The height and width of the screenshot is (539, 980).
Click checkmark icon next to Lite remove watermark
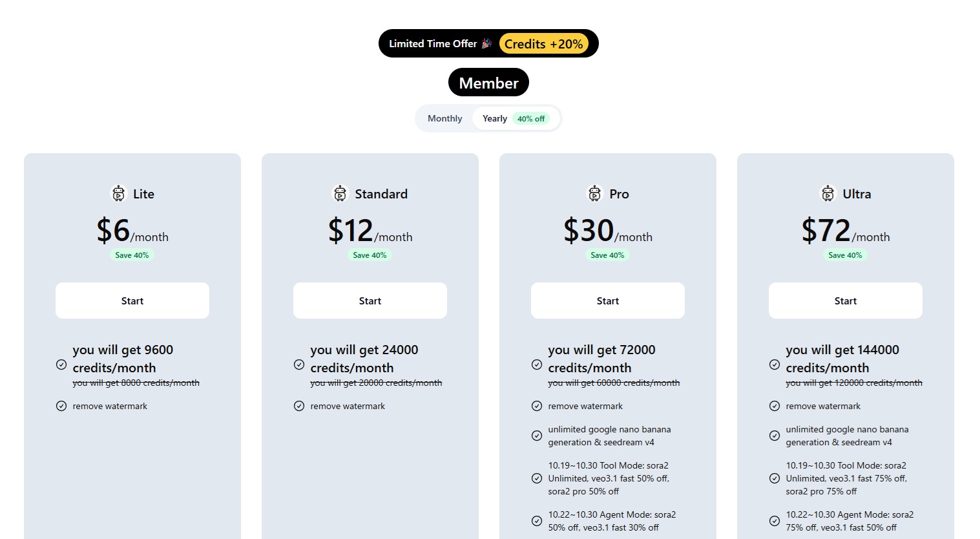[61, 406]
